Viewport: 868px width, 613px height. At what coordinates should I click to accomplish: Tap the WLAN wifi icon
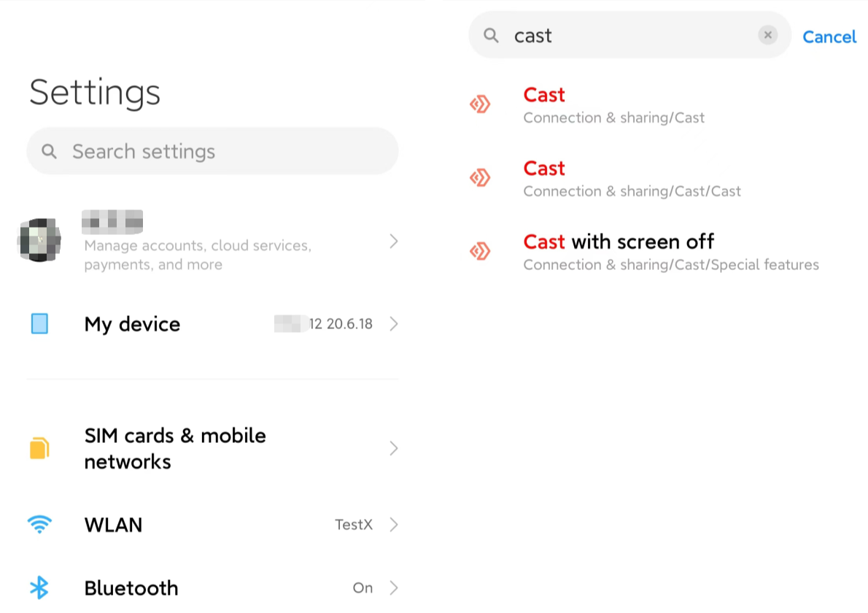pyautogui.click(x=39, y=524)
